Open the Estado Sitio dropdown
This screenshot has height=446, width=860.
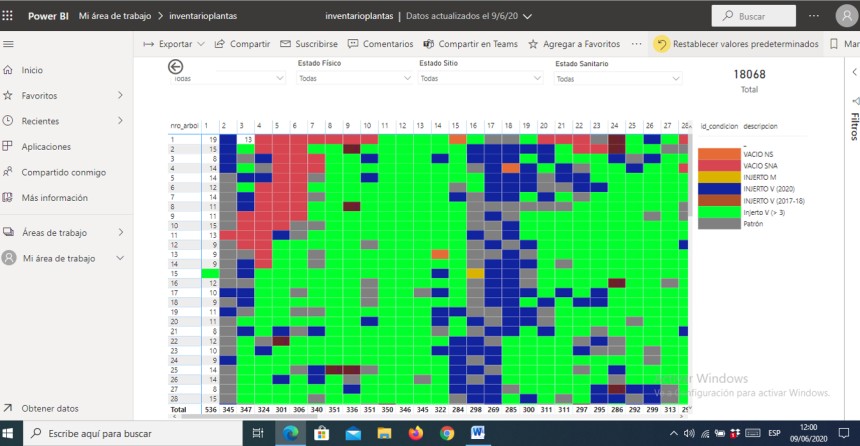pyautogui.click(x=480, y=78)
